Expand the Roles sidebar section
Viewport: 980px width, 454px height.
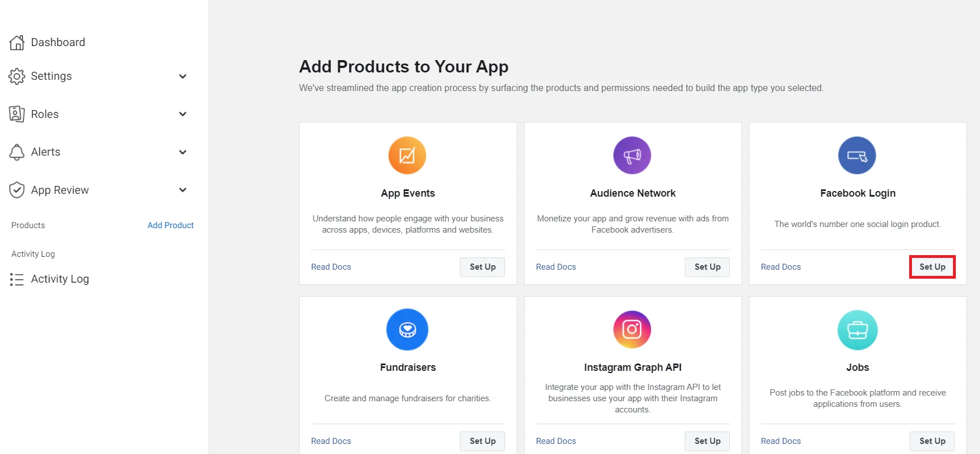pos(182,114)
